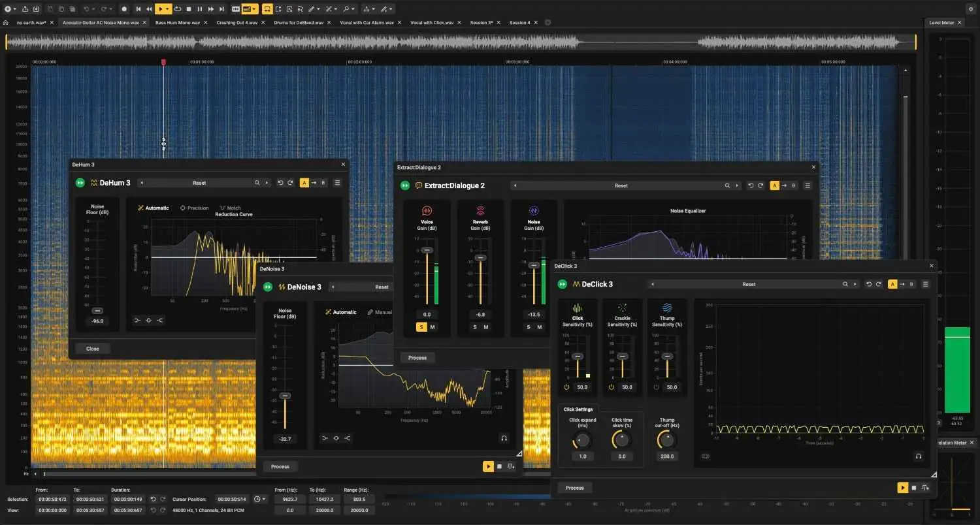Screen dimensions: 980x525
Task: Click the DeNoise 3 preview play button
Action: click(x=488, y=466)
